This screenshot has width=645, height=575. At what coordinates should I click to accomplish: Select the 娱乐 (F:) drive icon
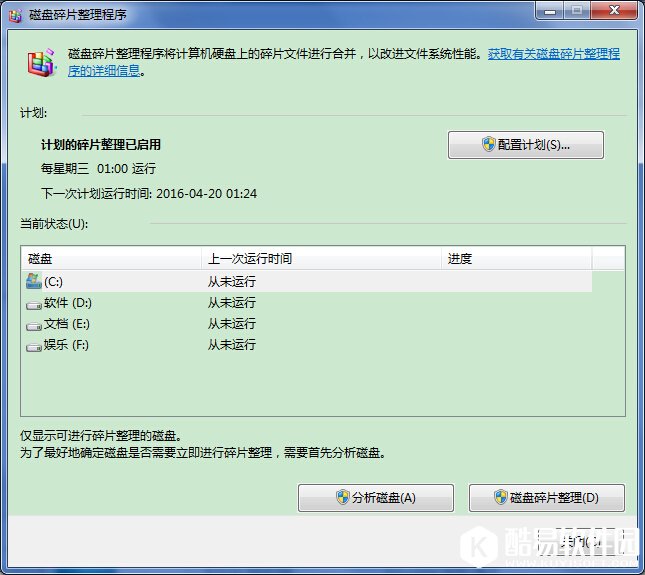(34, 347)
